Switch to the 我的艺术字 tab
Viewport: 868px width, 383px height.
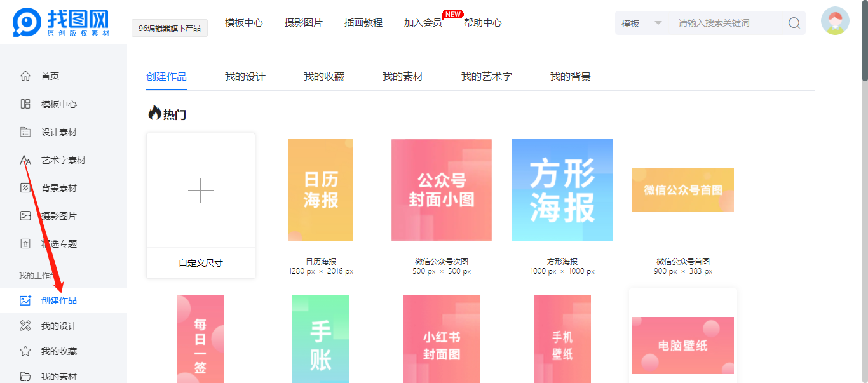(486, 77)
